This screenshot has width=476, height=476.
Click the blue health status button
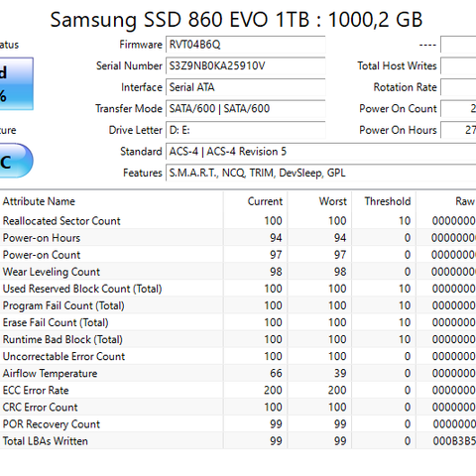click(17, 83)
